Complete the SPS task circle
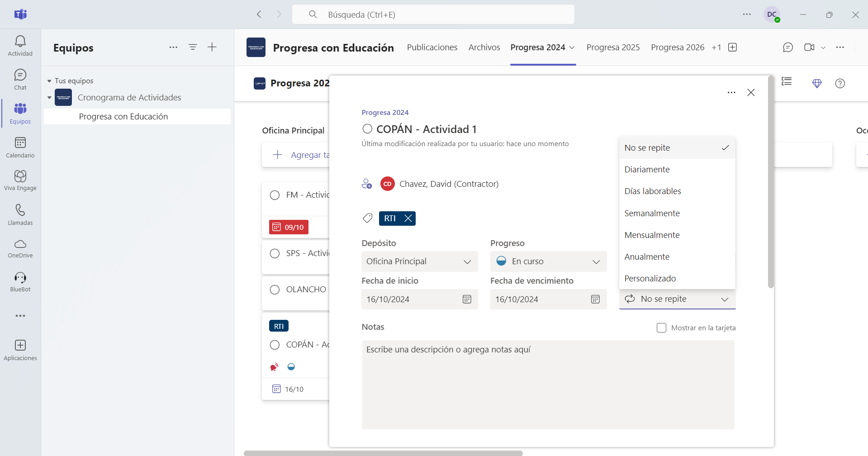Image resolution: width=868 pixels, height=456 pixels. [275, 253]
